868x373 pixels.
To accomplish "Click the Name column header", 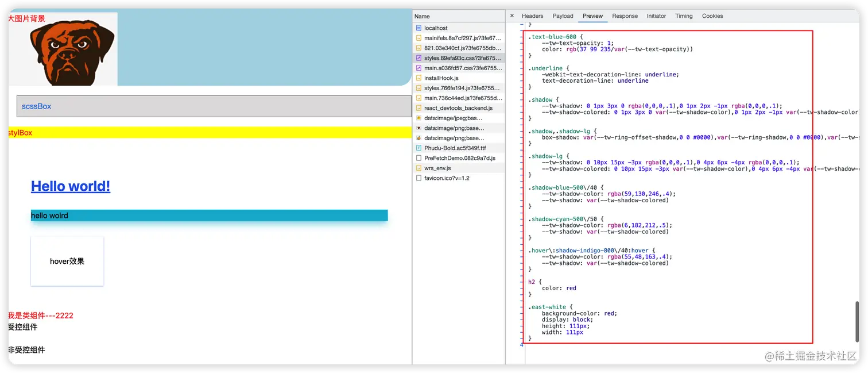I will point(459,16).
